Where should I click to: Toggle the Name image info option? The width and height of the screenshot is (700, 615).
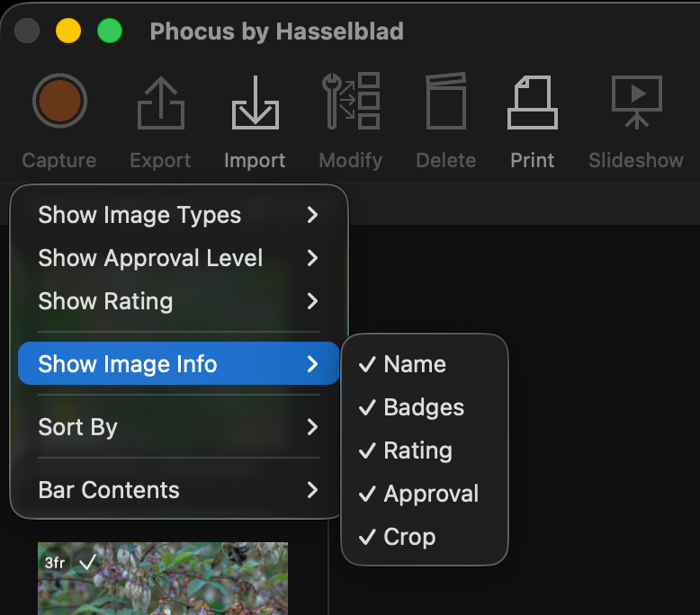click(425, 364)
